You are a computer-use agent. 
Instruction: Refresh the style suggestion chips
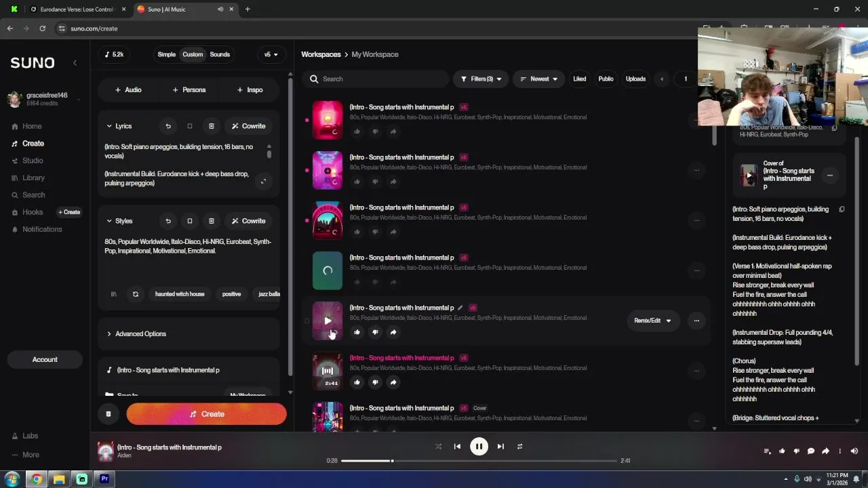(136, 294)
